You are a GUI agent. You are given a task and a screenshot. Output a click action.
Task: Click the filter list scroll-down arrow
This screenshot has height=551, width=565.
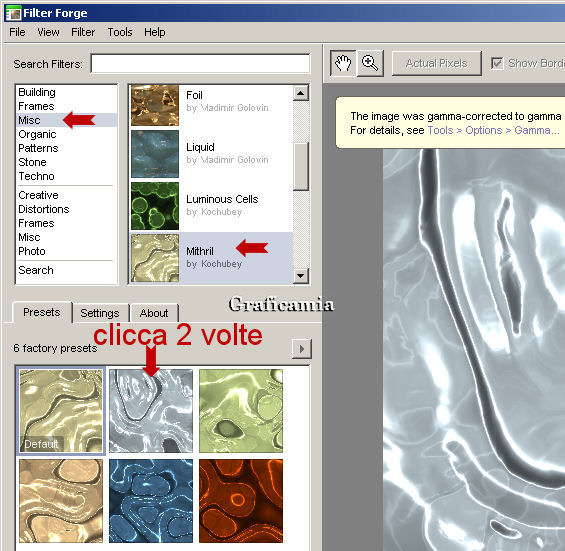(301, 276)
